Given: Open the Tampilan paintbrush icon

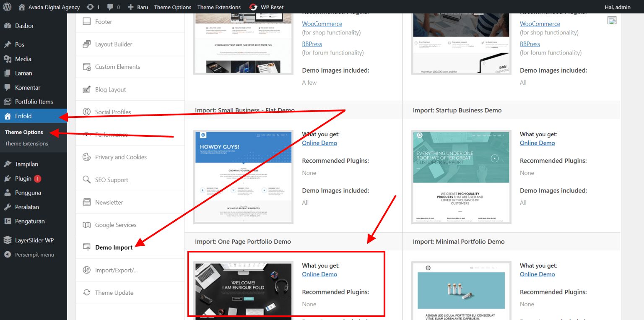Looking at the screenshot, I should click(x=8, y=164).
